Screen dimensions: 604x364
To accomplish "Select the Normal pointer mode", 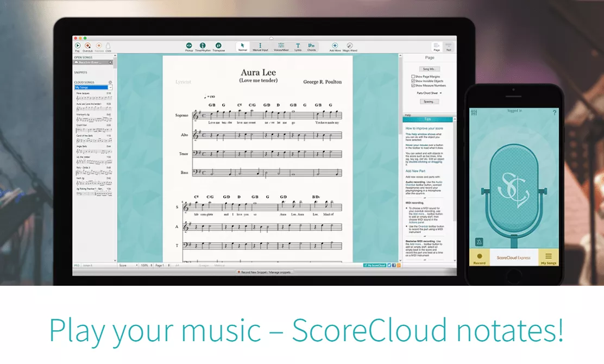I will click(x=243, y=47).
